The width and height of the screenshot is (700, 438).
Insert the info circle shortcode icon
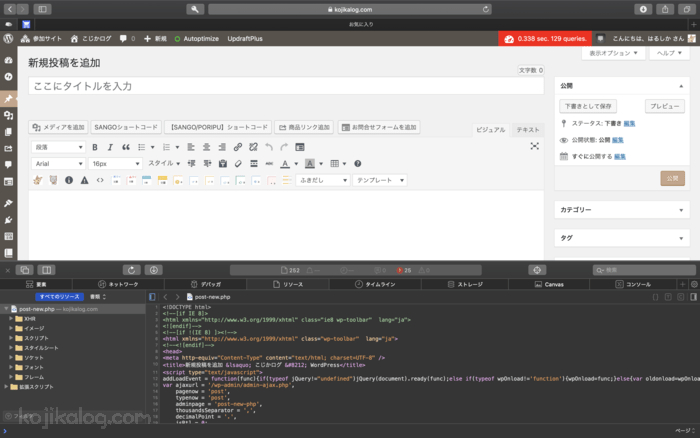click(x=69, y=180)
